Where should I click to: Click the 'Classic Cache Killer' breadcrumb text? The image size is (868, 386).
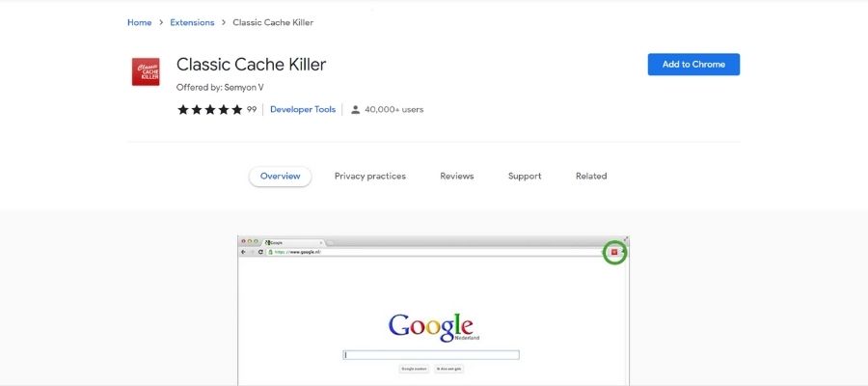(x=273, y=23)
